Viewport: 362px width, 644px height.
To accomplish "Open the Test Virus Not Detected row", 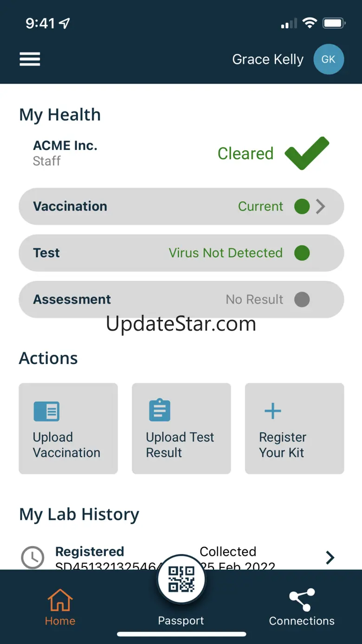I will (x=181, y=253).
